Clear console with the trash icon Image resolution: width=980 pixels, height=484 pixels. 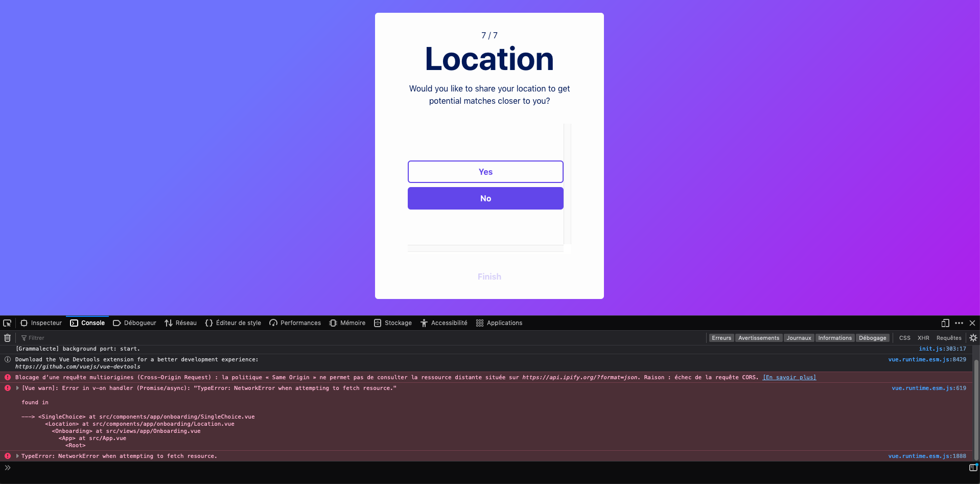(7, 338)
